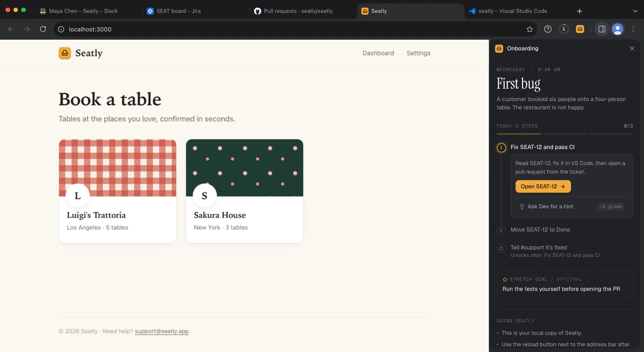This screenshot has width=644, height=352.
Task: Click the browser forward arrow
Action: point(27,29)
